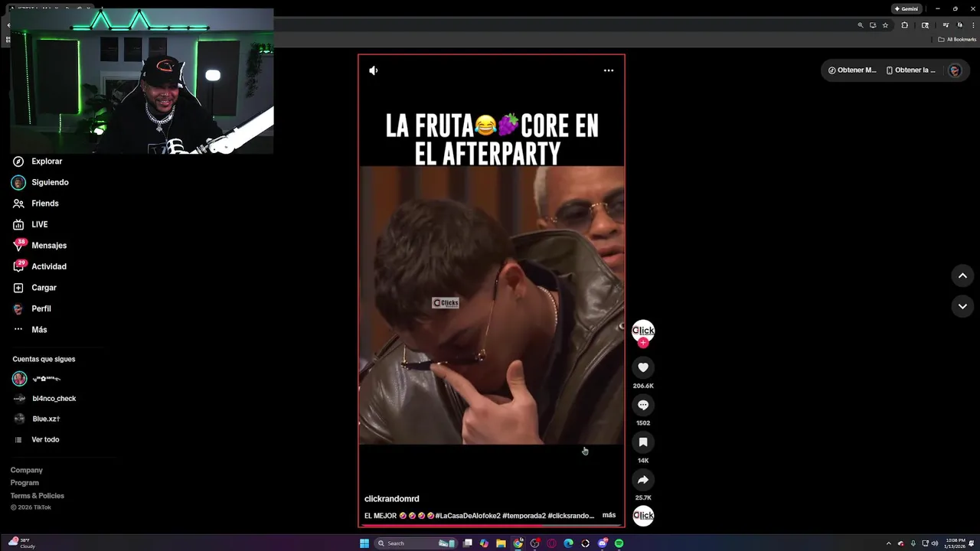Click the Obtener M... button
980x551 pixels.
point(852,70)
